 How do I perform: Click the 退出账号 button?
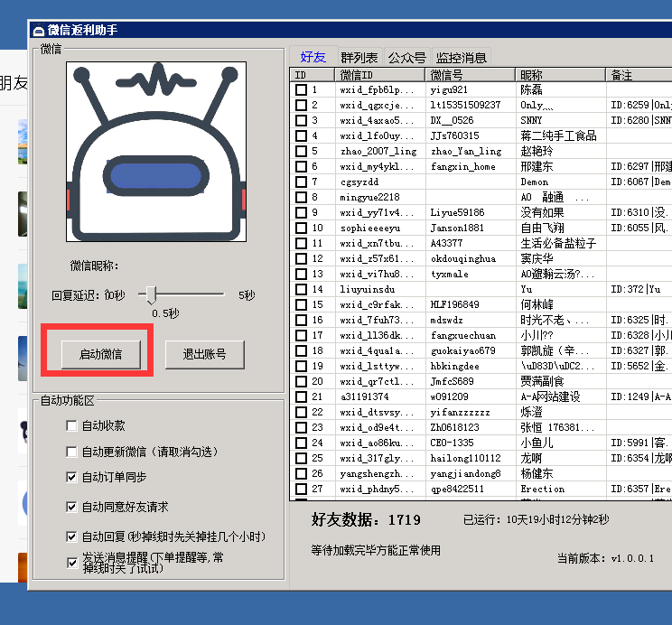(205, 355)
